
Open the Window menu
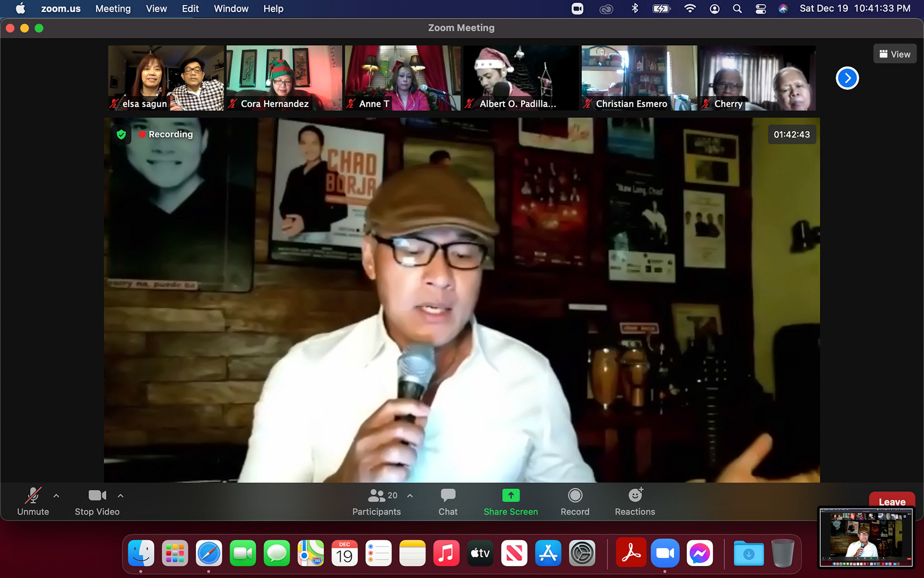(x=231, y=9)
